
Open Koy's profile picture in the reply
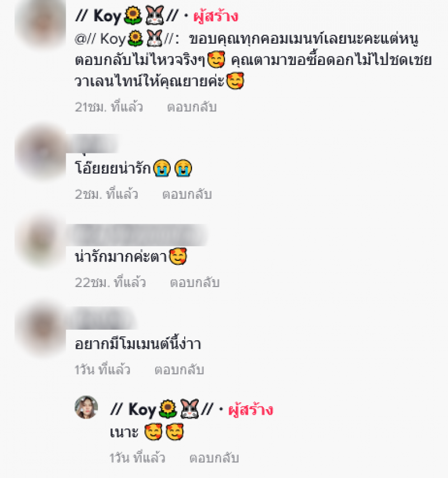(86, 407)
